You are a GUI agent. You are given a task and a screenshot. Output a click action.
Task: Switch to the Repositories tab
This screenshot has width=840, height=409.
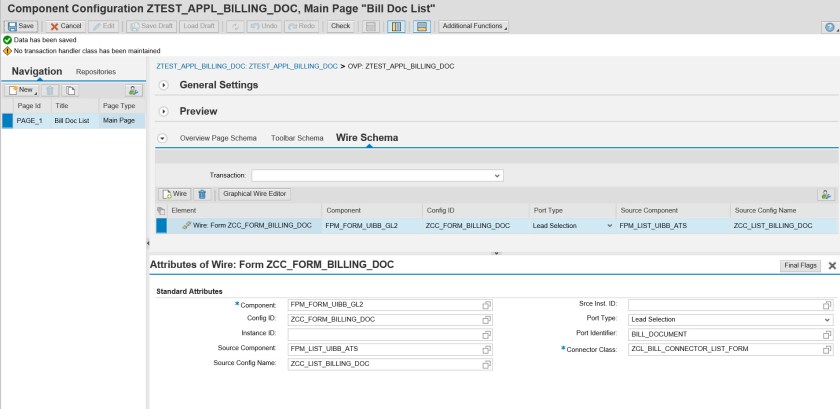point(96,72)
